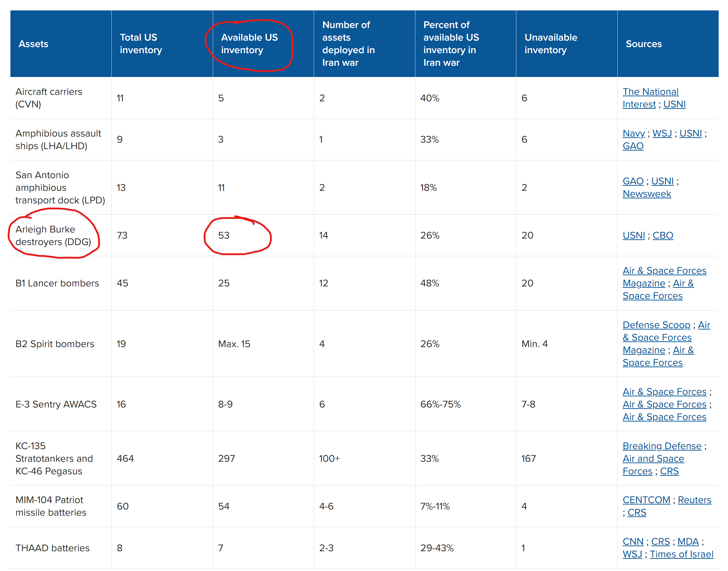Click the circled 53 available inventory value

coord(224,235)
